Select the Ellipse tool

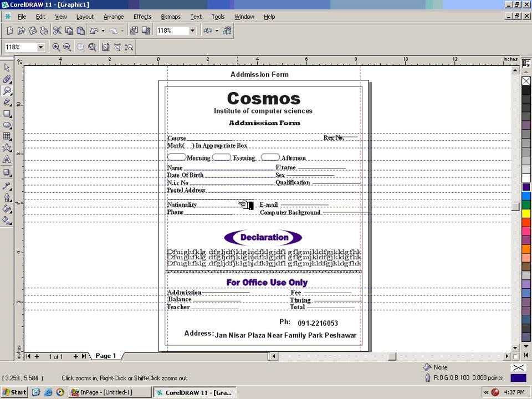click(7, 125)
